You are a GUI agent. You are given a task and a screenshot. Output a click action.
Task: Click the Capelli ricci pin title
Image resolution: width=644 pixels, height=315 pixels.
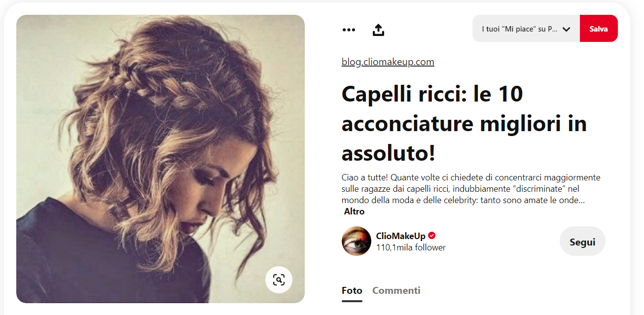(x=464, y=123)
